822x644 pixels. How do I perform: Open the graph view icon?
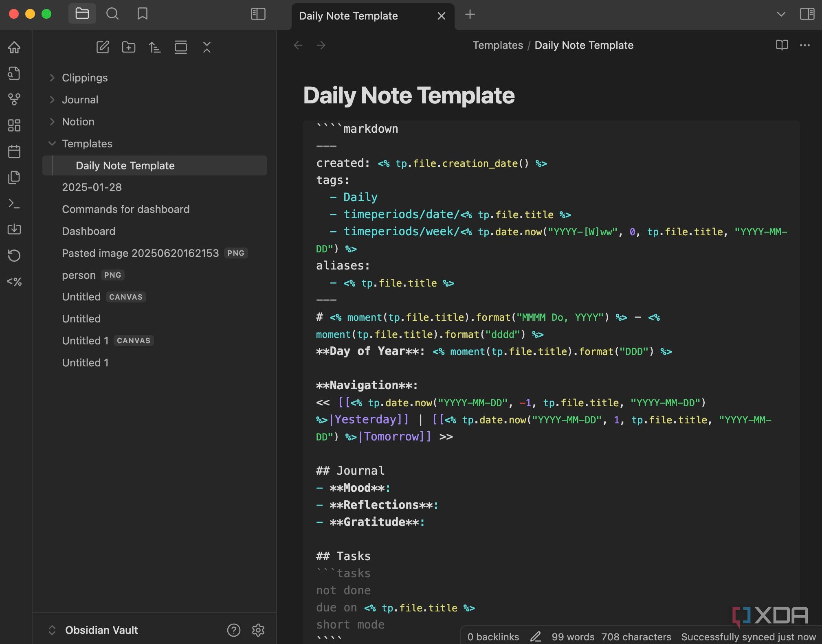[x=14, y=99]
